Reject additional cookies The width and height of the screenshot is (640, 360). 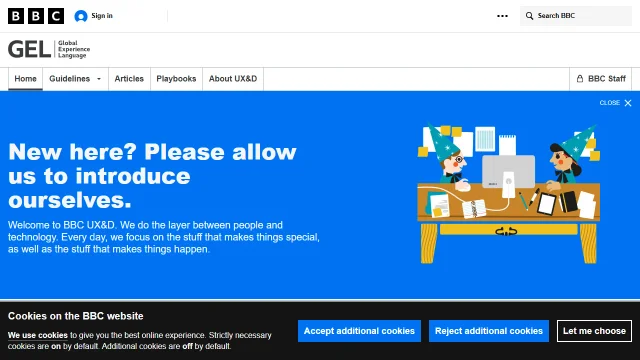[x=489, y=331]
